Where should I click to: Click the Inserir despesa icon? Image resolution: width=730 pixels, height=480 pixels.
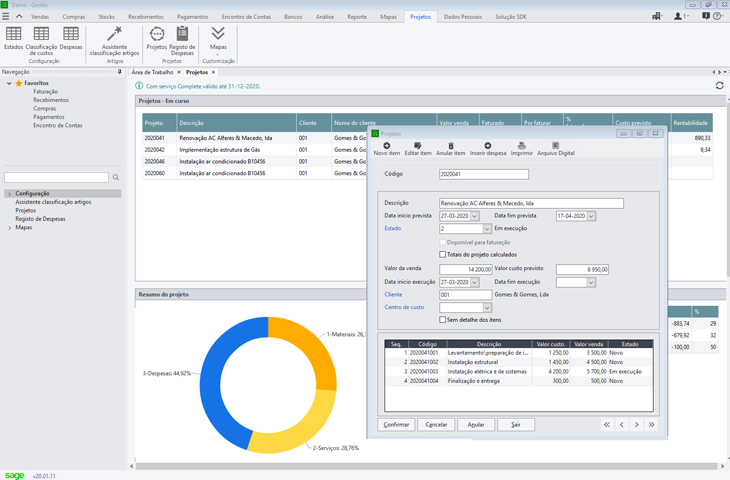click(488, 146)
